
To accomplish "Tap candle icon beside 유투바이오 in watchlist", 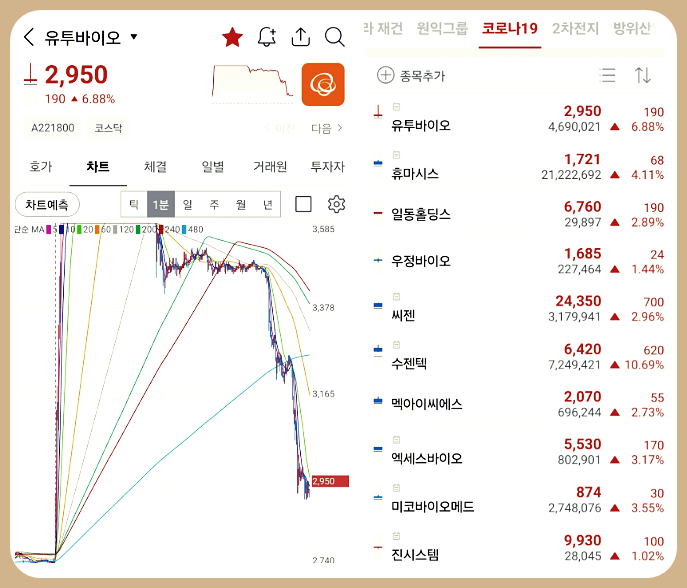I will [378, 112].
